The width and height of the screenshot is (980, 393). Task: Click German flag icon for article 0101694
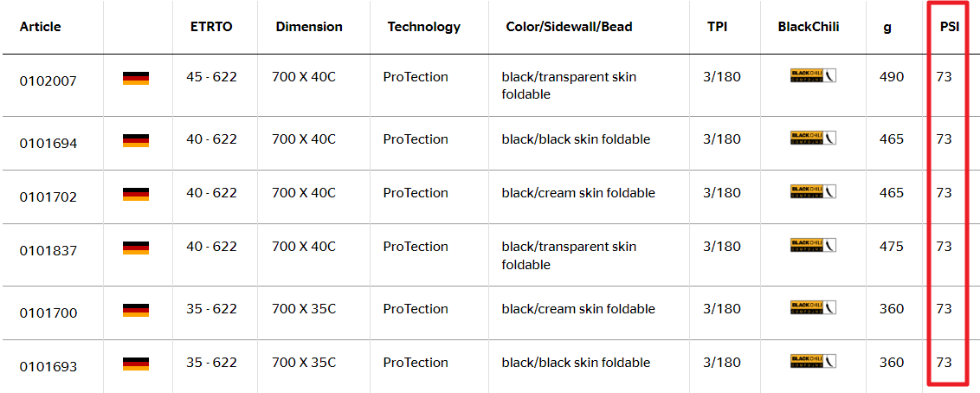[136, 140]
